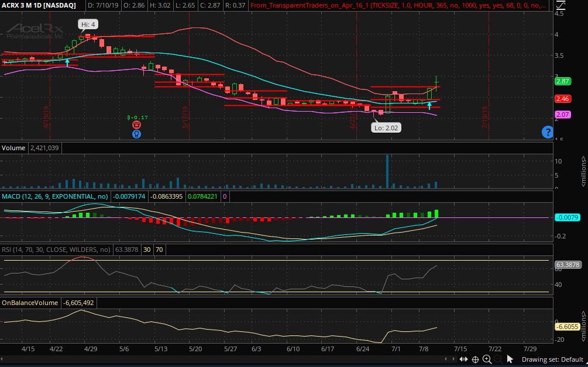
Task: Click the OnBalanceVolume value -6,605,492
Action: [78, 303]
